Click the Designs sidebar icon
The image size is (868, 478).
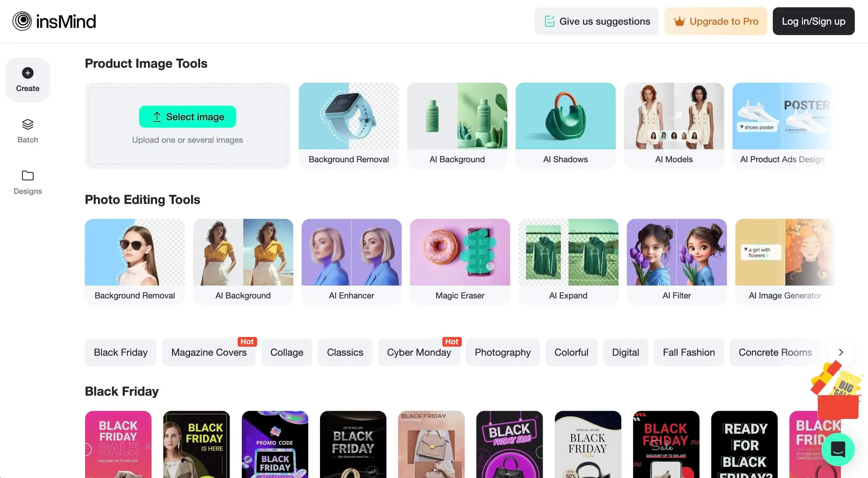point(28,182)
